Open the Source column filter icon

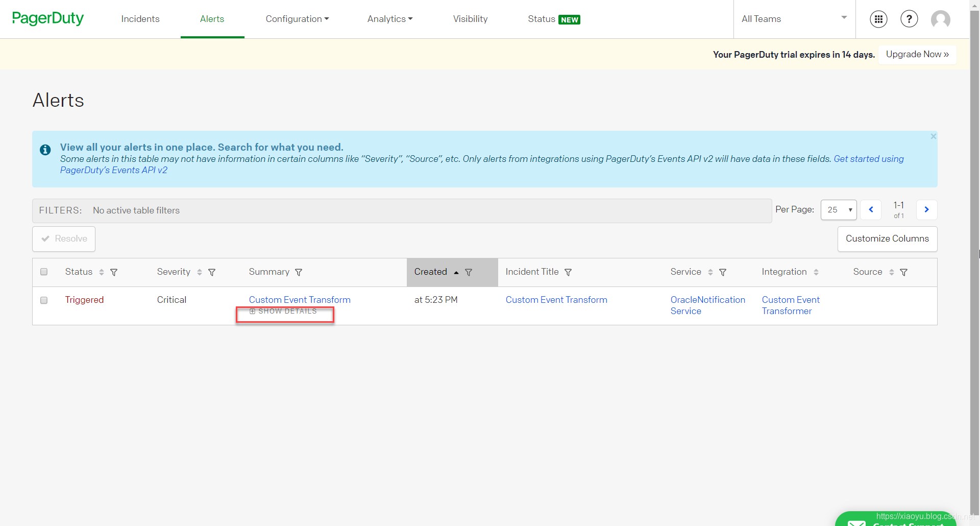pos(903,272)
